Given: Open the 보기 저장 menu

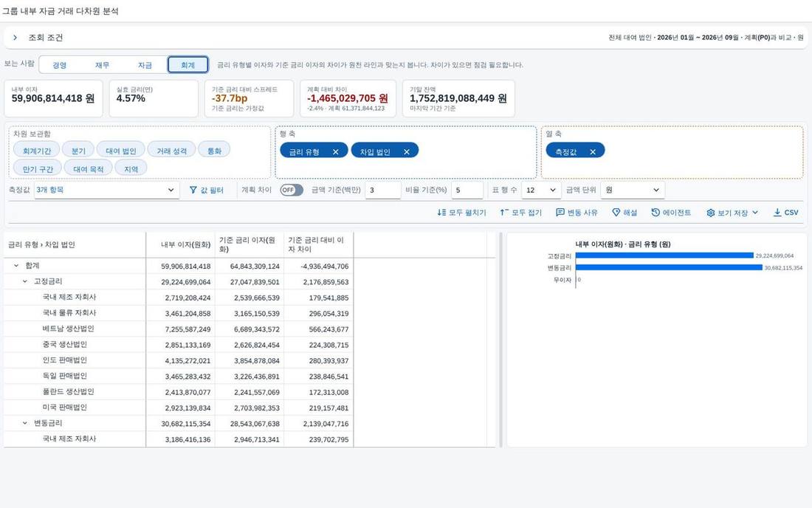Looking at the screenshot, I should click(732, 213).
